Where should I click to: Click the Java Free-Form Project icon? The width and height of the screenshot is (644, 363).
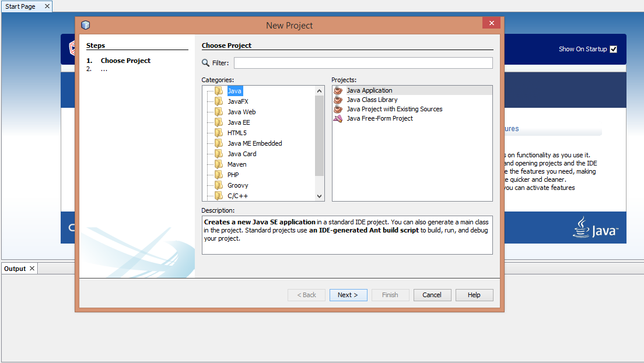[338, 118]
